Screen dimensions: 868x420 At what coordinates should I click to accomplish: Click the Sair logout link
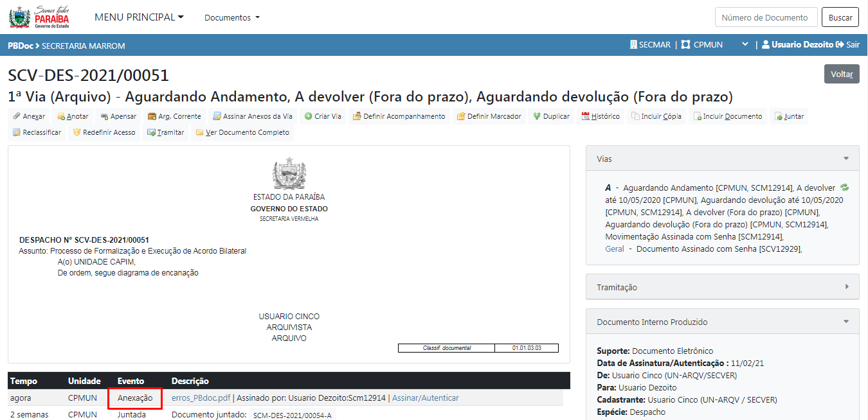[847, 45]
